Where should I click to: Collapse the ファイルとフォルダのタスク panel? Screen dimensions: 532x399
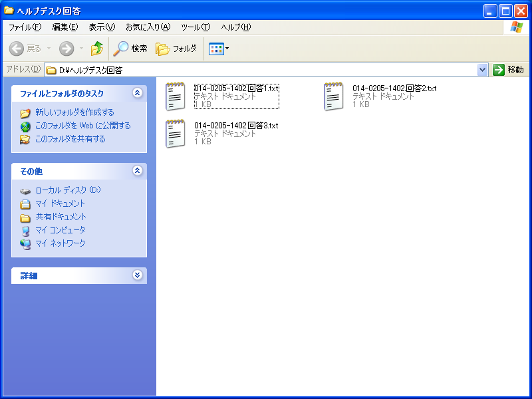click(x=137, y=93)
